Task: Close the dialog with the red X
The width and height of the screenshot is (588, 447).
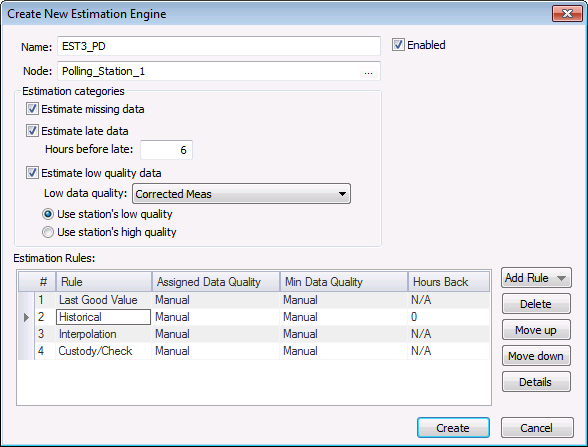Action: (567, 14)
